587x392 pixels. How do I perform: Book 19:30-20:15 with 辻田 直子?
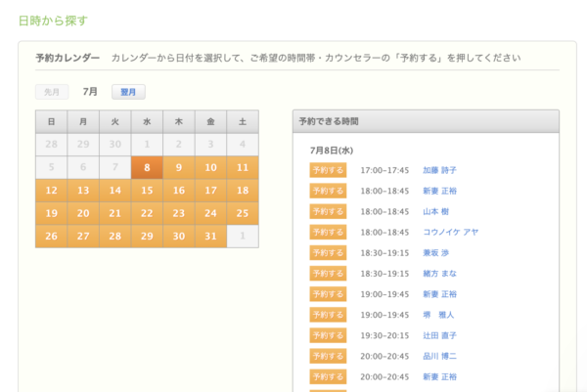[328, 335]
